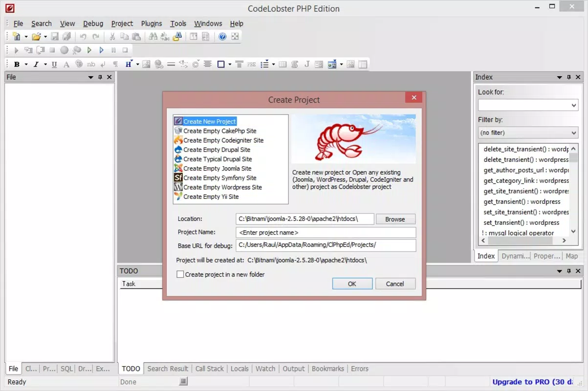Open the Filter by dropdown

[574, 132]
